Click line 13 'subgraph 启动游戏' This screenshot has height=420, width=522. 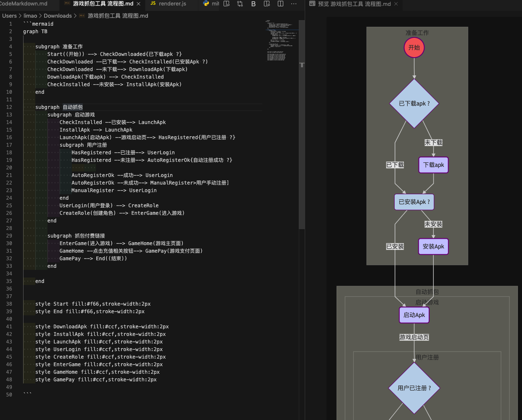click(x=71, y=115)
